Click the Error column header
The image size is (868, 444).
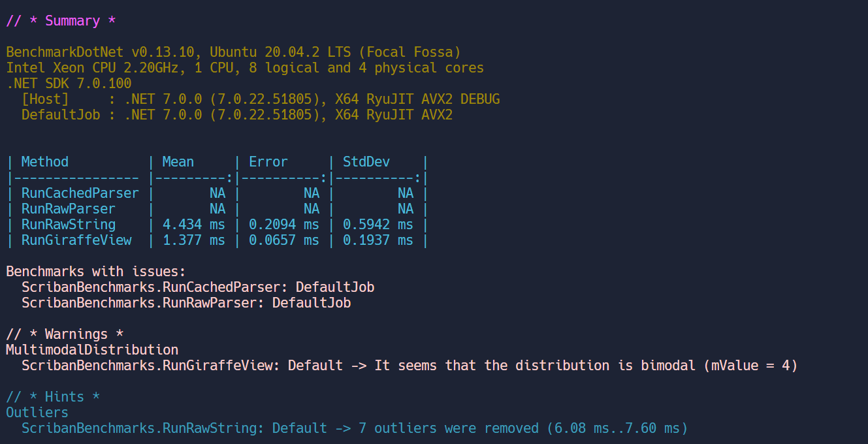click(268, 162)
